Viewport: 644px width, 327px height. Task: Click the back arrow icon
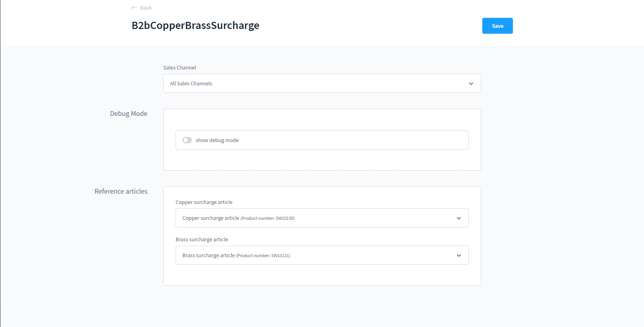[134, 8]
